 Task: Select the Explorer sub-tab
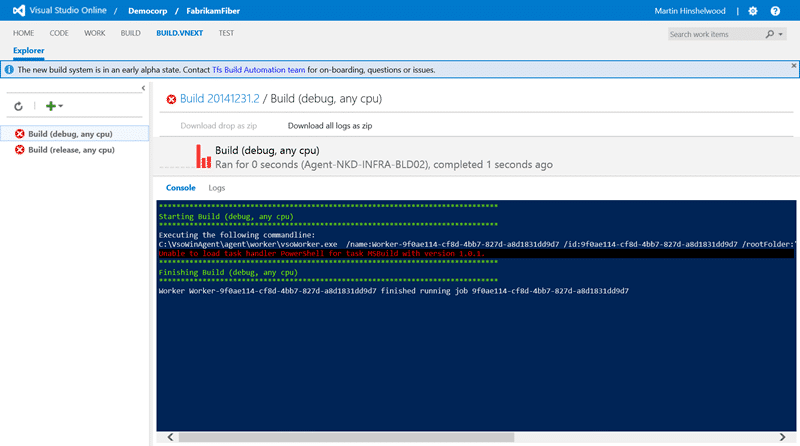[x=29, y=51]
